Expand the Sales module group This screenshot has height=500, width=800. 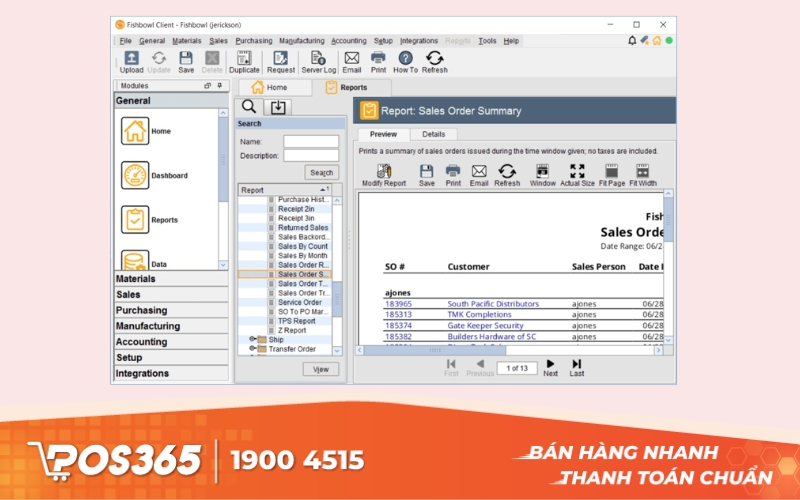171,294
